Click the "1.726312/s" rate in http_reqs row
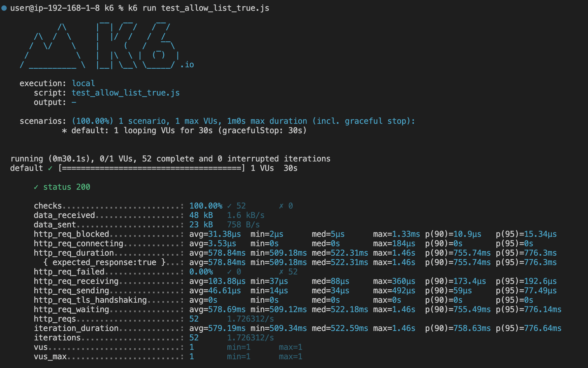 click(251, 319)
